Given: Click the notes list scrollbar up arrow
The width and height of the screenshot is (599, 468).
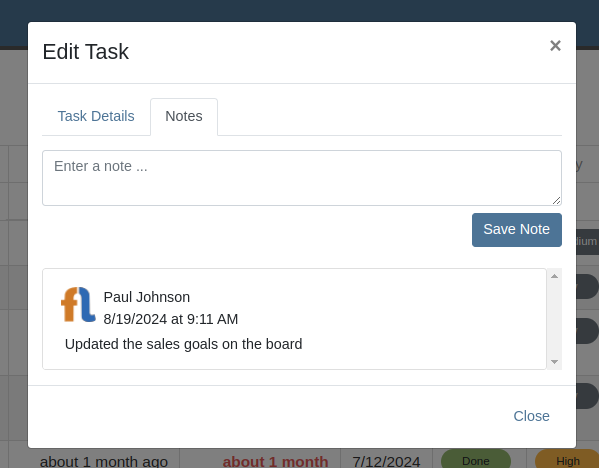Looking at the screenshot, I should (x=554, y=276).
